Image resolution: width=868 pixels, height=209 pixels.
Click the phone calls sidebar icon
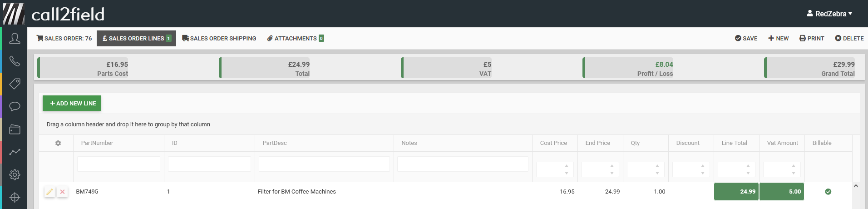[15, 61]
